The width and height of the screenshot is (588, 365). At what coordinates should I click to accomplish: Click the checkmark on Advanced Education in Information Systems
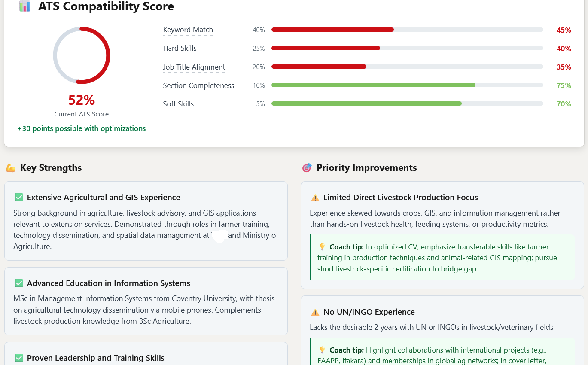pos(18,283)
